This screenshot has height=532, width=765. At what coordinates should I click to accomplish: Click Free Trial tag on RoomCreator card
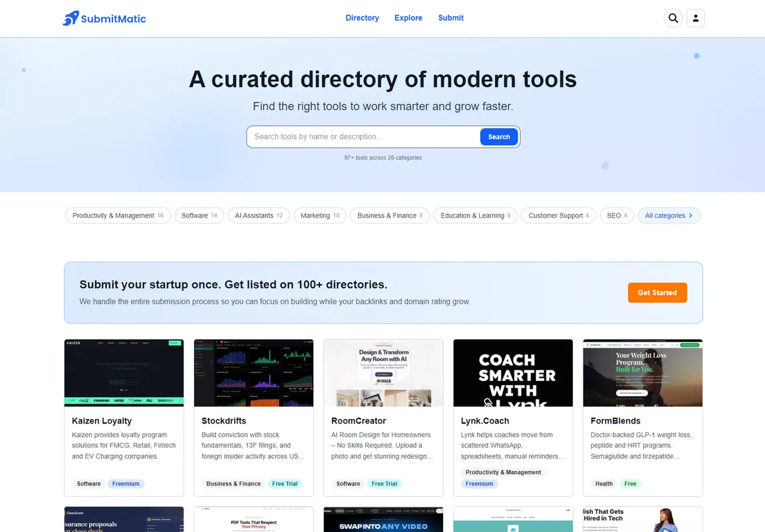384,483
